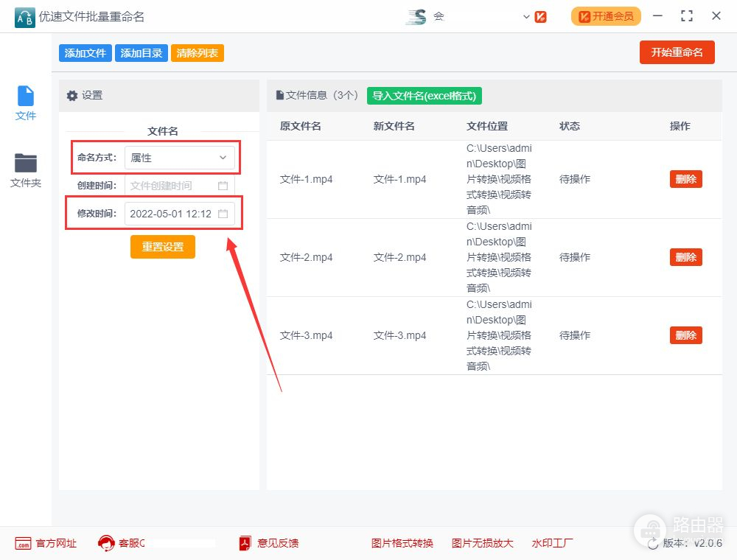Viewport: 737px width, 560px height.
Task: Click the 修改时间 date input field
Action: [171, 214]
